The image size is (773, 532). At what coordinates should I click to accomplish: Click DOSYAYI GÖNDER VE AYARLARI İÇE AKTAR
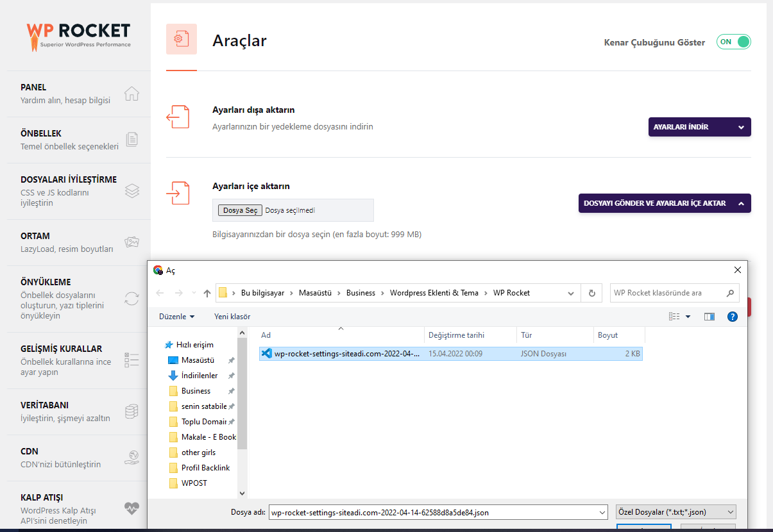665,203
